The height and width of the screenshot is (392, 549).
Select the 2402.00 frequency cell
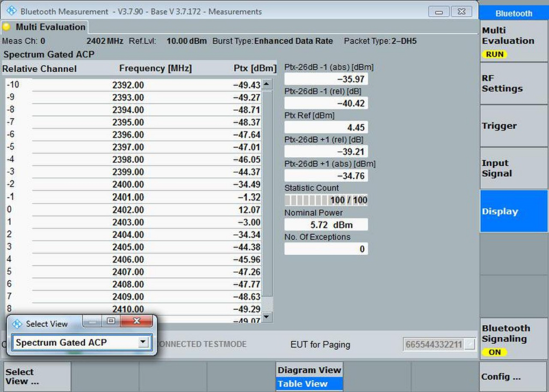click(x=128, y=210)
